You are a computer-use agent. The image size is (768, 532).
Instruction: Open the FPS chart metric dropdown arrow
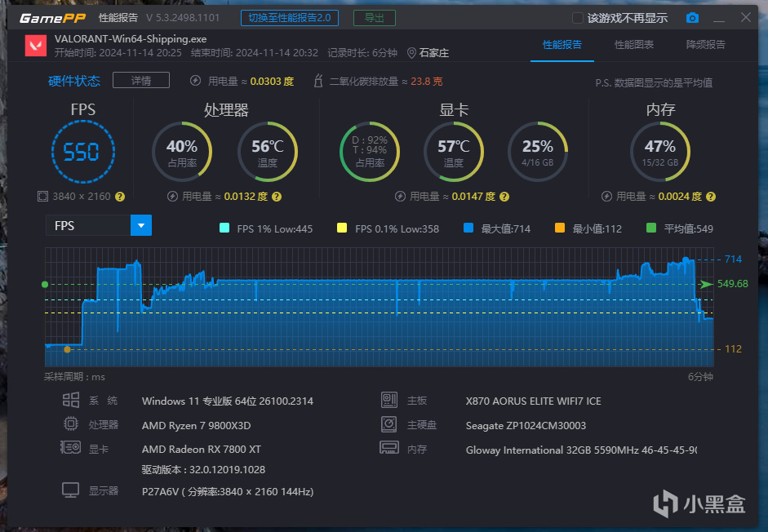[141, 225]
